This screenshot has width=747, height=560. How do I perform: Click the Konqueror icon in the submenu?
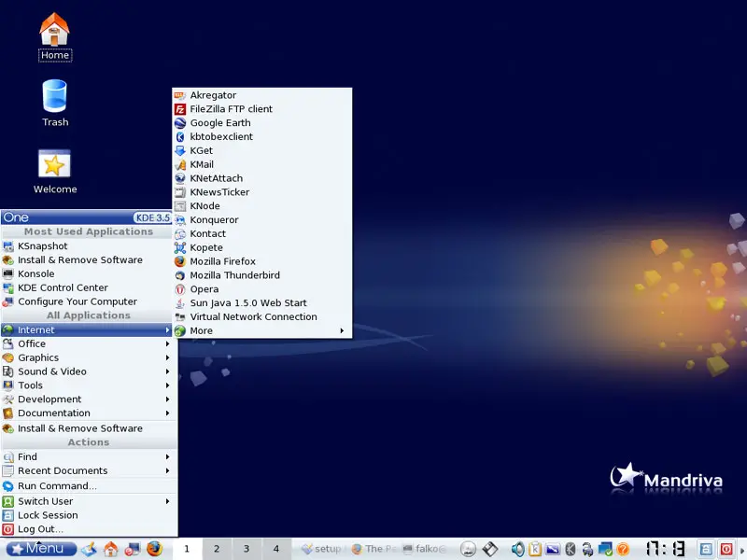tap(180, 219)
